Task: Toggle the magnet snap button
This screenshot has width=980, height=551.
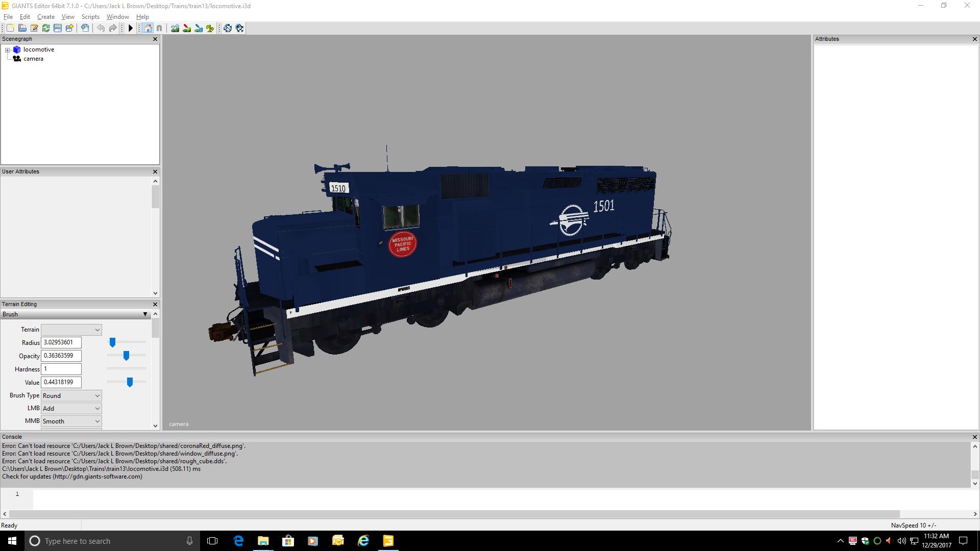Action: coord(159,28)
